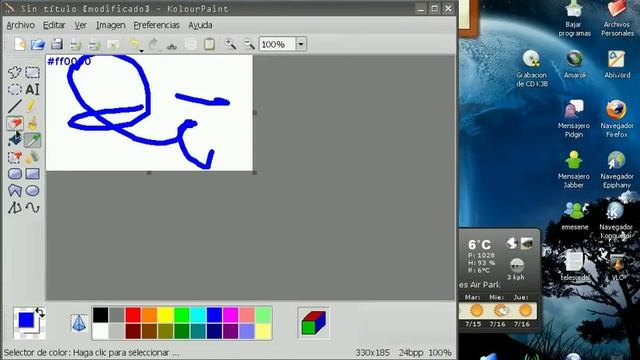
Task: Select the rectangular selection tool
Action: [x=33, y=72]
